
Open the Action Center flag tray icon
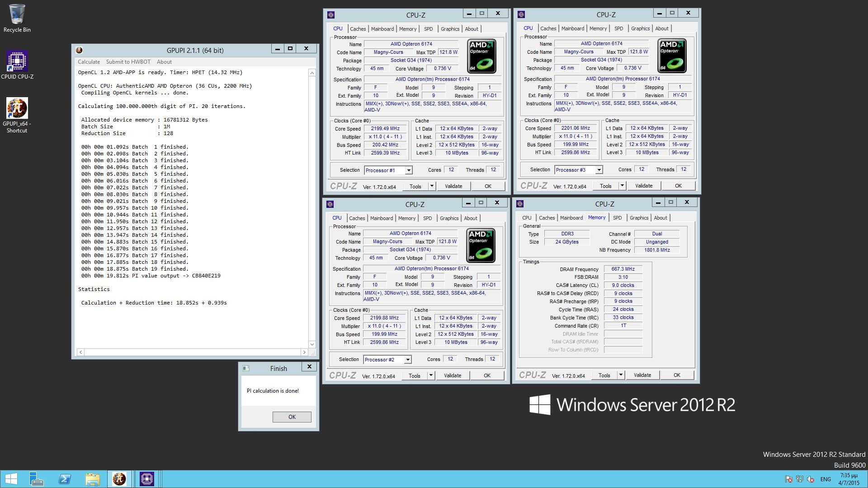click(788, 479)
